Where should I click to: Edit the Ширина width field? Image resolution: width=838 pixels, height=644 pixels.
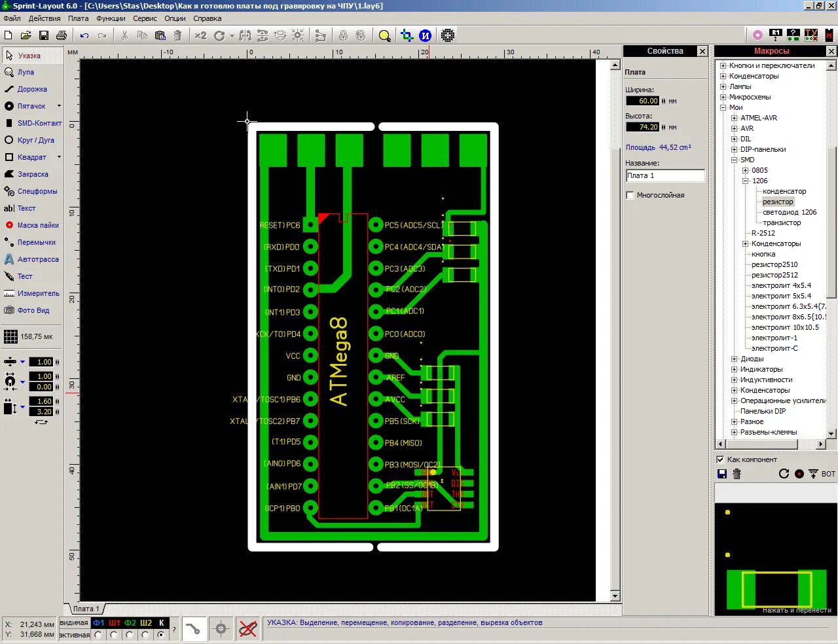tap(643, 101)
